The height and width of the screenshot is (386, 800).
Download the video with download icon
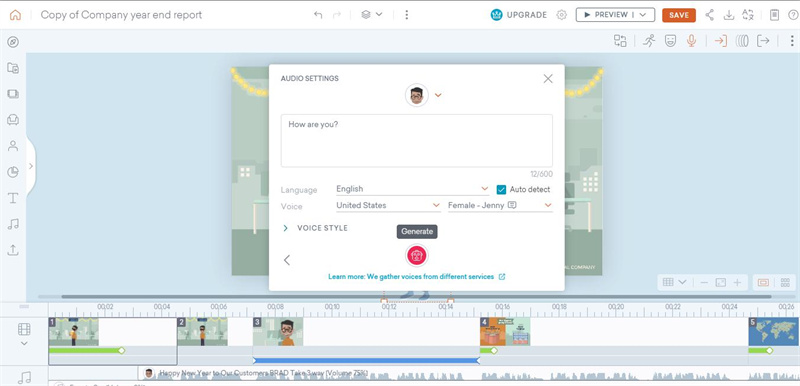pos(729,15)
